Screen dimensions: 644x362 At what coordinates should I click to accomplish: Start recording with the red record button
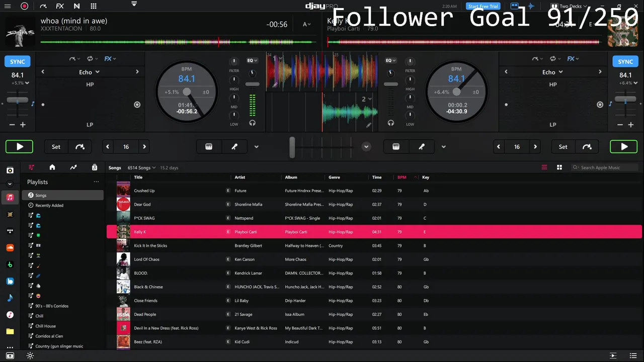[x=24, y=6]
